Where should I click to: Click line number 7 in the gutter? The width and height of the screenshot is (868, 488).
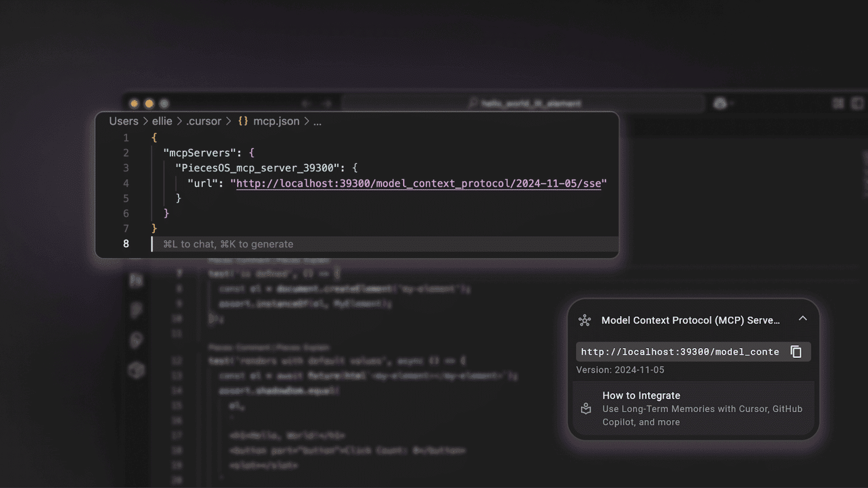point(126,228)
